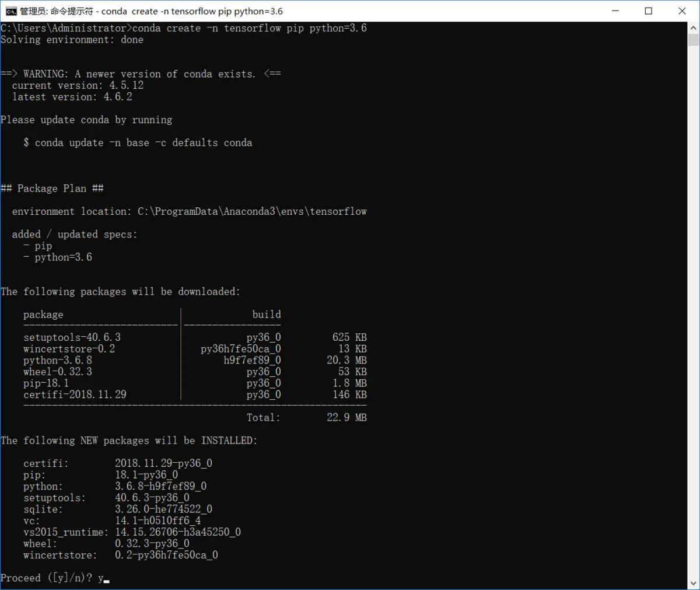
Task: Click 'vs2015_runtime:' in install list
Action: [x=66, y=532]
